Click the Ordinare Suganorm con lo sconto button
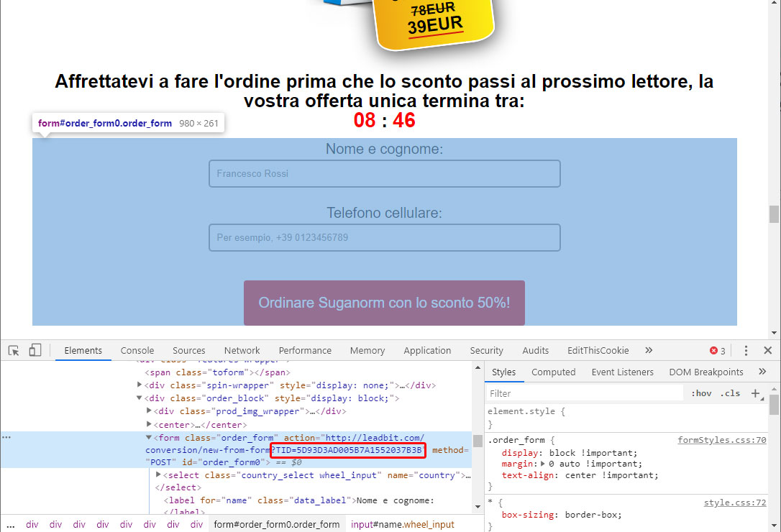 pos(384,303)
